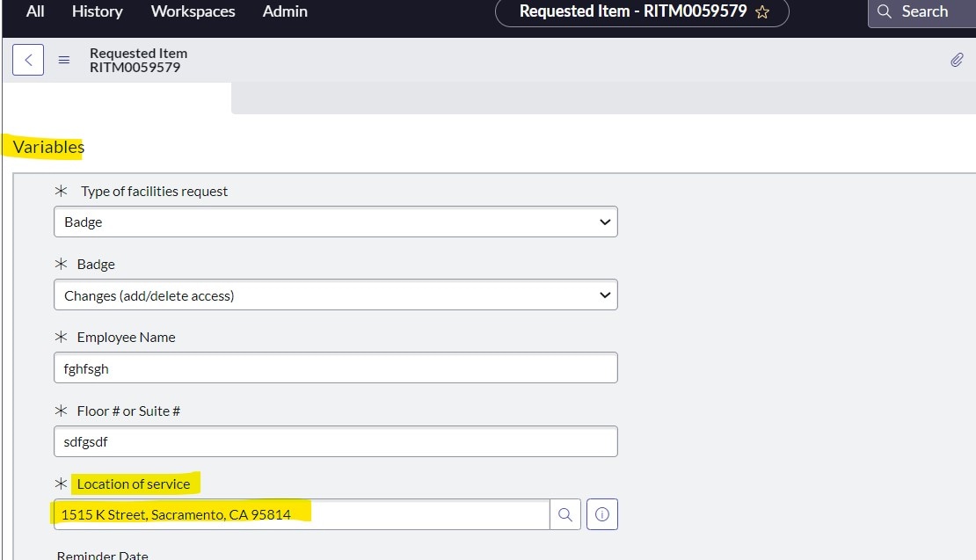The image size is (976, 560).
Task: Open the form context menu icon
Action: coord(63,61)
